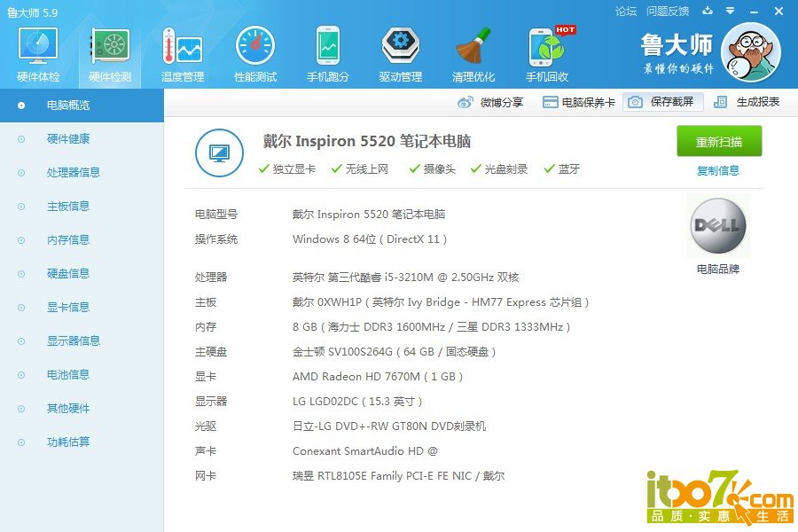This screenshot has width=798, height=532.
Task: Click the Windows 8 64位 operating system value
Action: point(370,239)
